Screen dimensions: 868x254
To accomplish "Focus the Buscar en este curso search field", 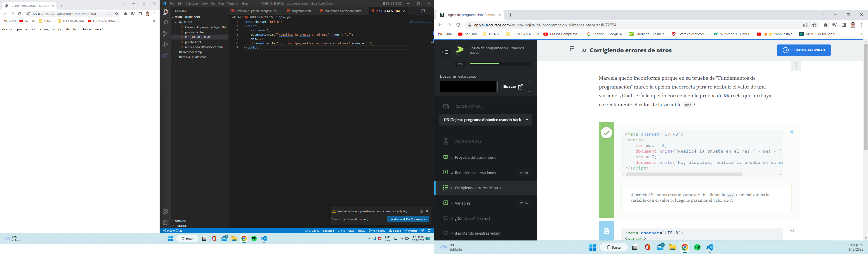I will [x=468, y=86].
